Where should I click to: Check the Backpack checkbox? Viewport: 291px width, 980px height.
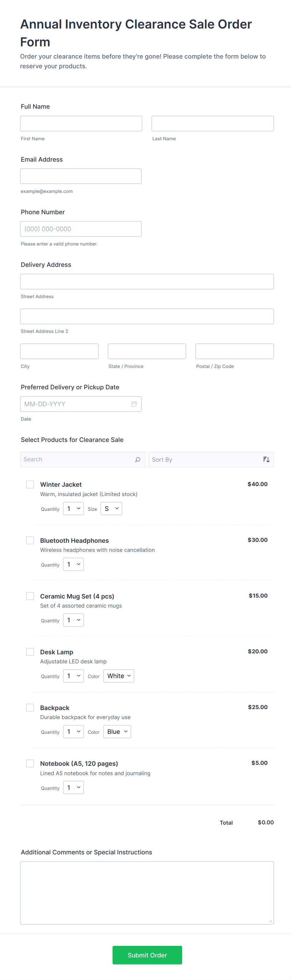[x=30, y=707]
